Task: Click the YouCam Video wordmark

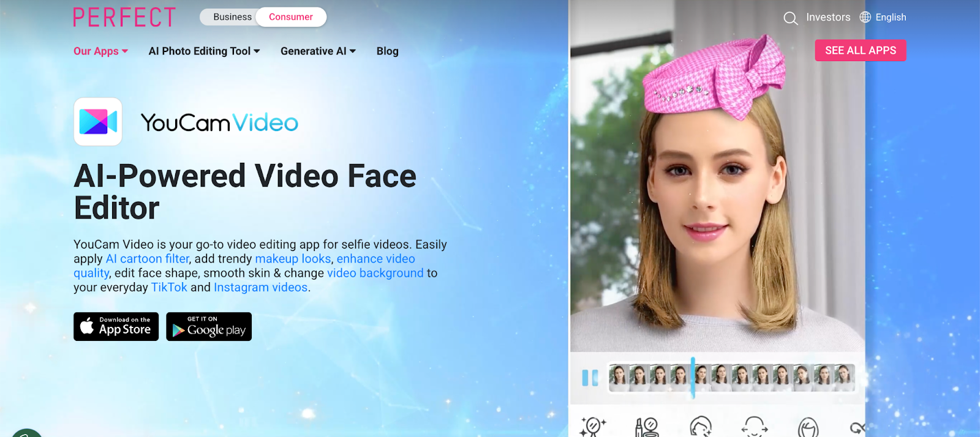Action: [x=219, y=122]
